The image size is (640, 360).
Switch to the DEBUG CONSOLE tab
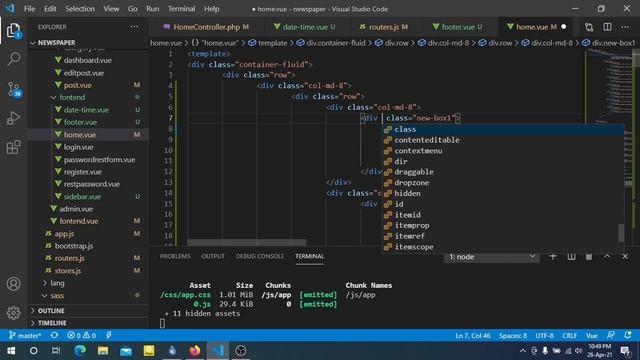[260, 256]
